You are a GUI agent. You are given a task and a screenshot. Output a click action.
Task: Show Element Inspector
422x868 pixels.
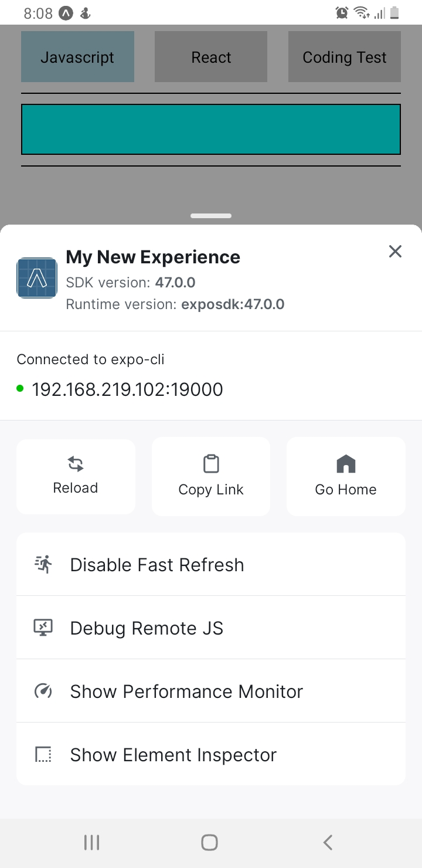click(x=211, y=755)
